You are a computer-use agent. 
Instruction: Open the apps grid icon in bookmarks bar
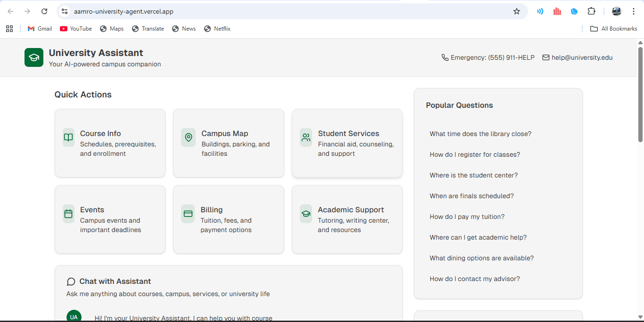tap(9, 29)
